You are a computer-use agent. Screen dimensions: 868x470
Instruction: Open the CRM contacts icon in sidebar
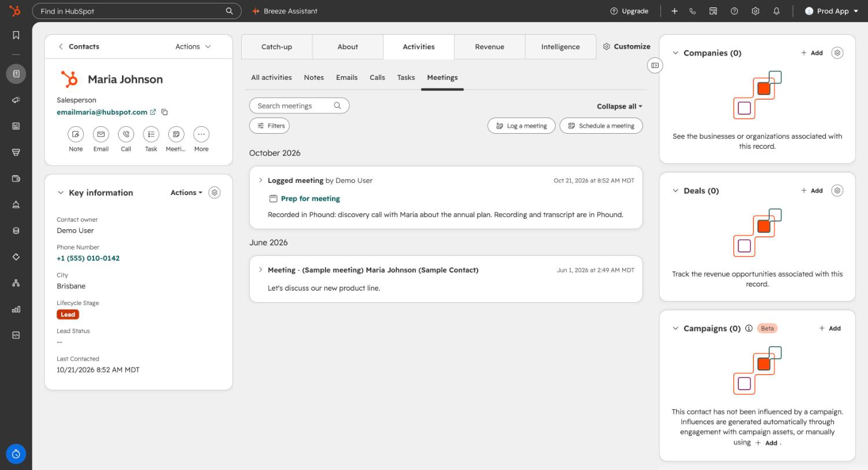[16, 74]
